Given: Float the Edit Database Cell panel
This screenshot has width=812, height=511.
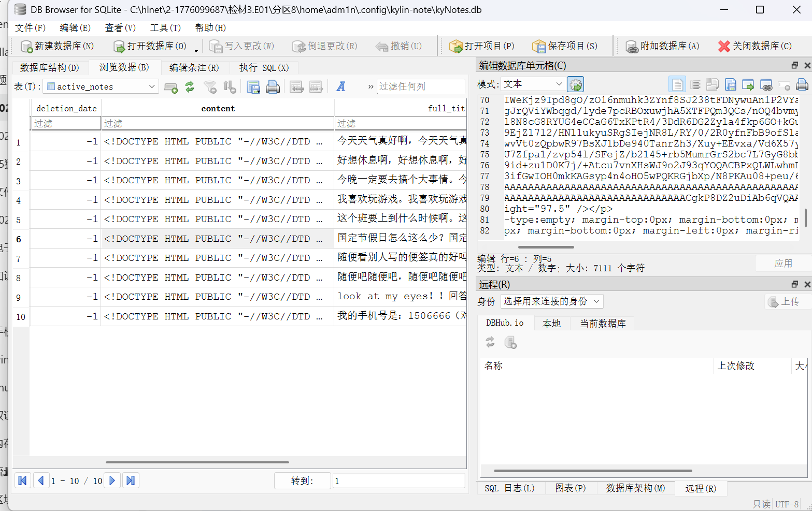Looking at the screenshot, I should point(795,65).
